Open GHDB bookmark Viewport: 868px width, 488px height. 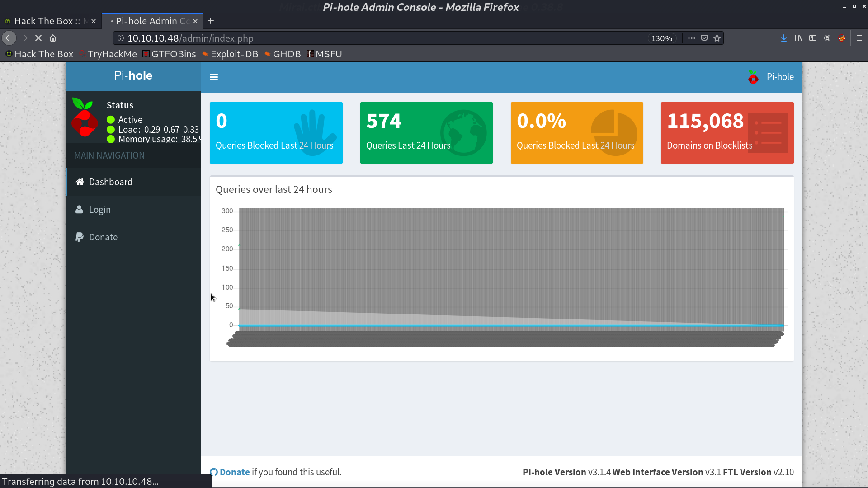tap(283, 54)
